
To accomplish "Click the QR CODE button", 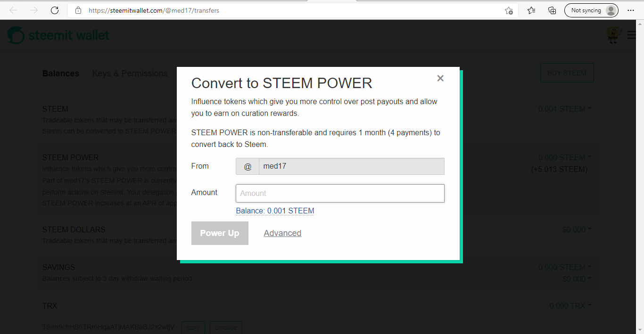I will click(226, 328).
